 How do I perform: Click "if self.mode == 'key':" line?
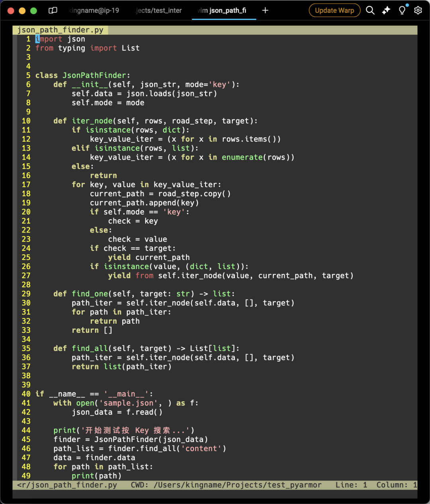point(140,212)
